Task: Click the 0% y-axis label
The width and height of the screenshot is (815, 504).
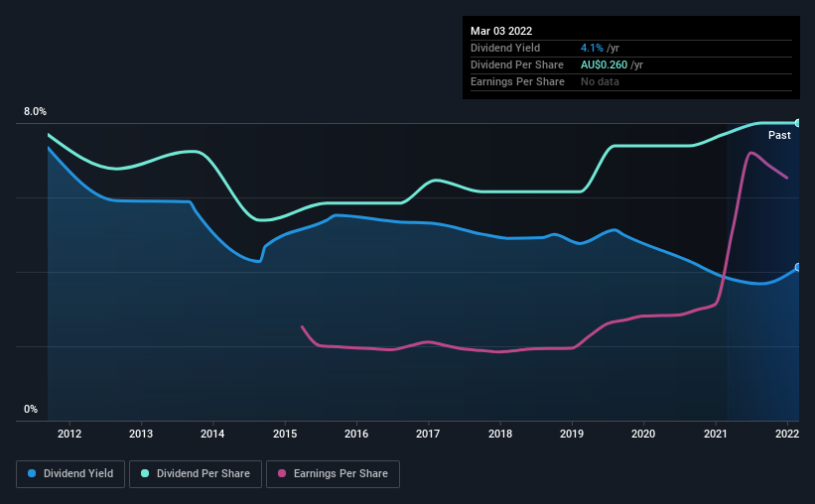Action: pyautogui.click(x=31, y=409)
